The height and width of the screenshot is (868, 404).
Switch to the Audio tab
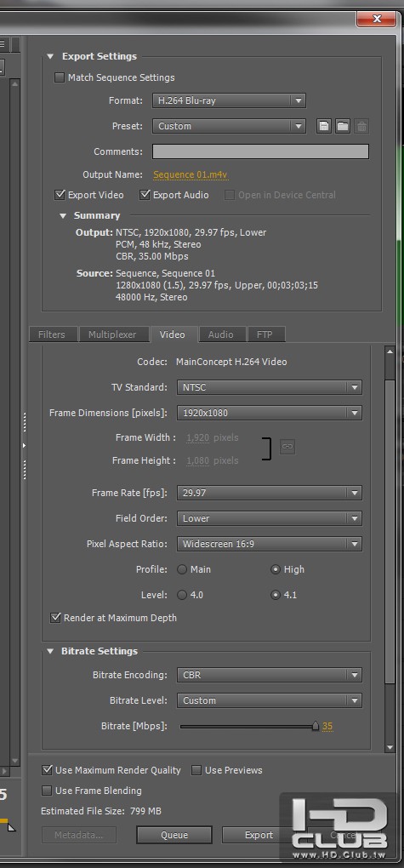click(x=221, y=334)
